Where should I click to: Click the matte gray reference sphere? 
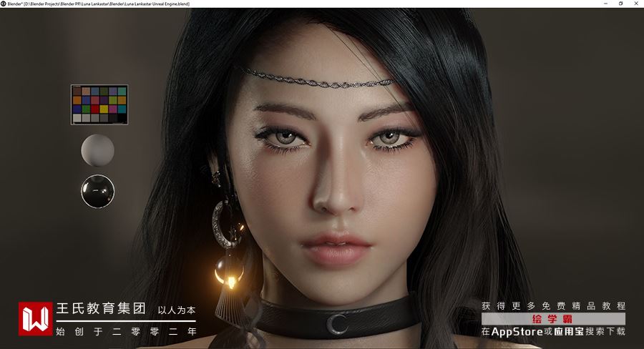pos(97,150)
